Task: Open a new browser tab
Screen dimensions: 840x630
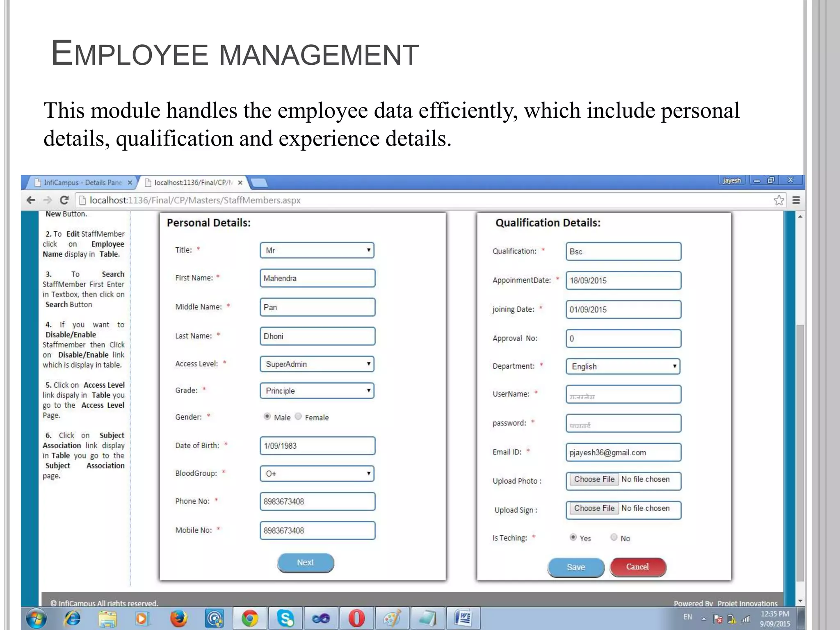Action: point(258,183)
